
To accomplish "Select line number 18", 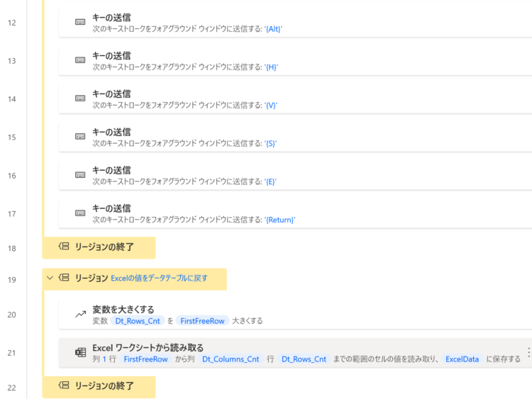I will click(12, 249).
